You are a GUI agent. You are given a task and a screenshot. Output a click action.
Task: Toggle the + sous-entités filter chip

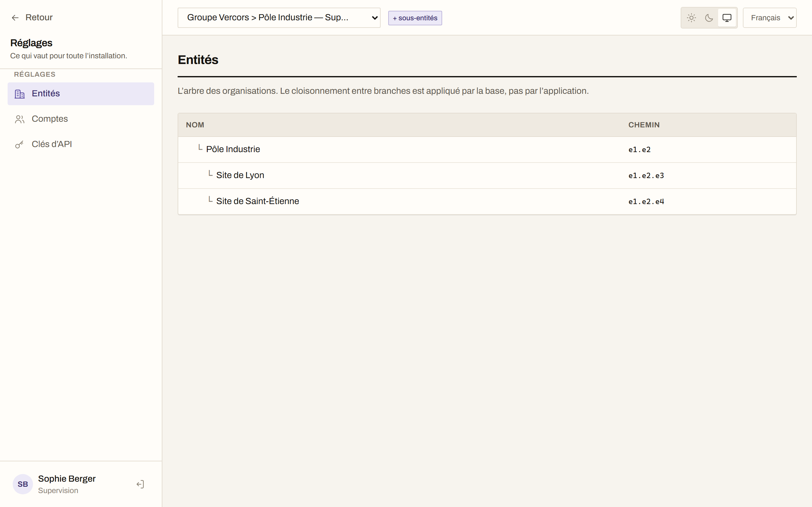[x=415, y=18]
